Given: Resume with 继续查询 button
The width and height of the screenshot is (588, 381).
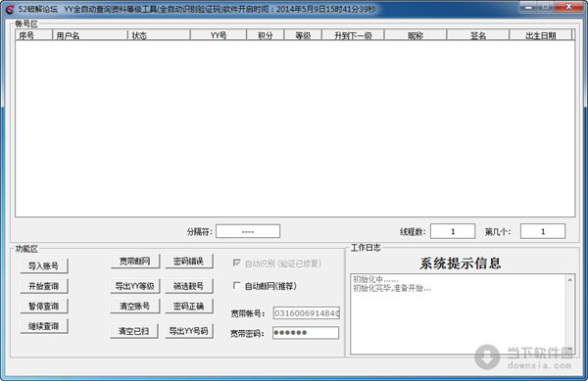Looking at the screenshot, I should coord(44,326).
